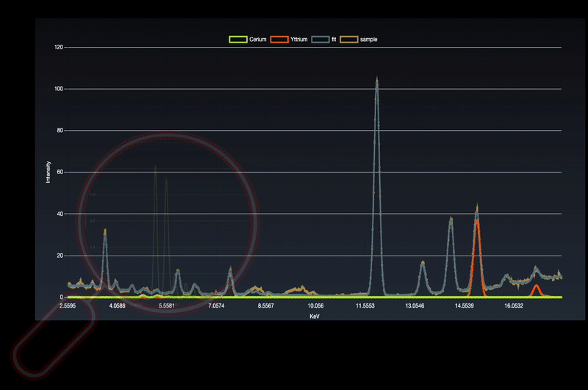This screenshot has width=588, height=390.
Task: Click the orange Yttrium color box
Action: click(x=279, y=40)
